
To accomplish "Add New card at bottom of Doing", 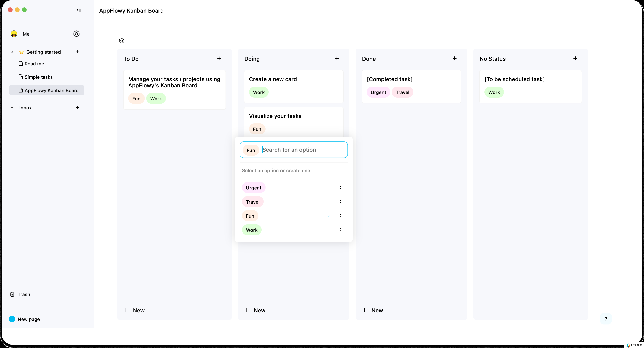I will point(255,310).
